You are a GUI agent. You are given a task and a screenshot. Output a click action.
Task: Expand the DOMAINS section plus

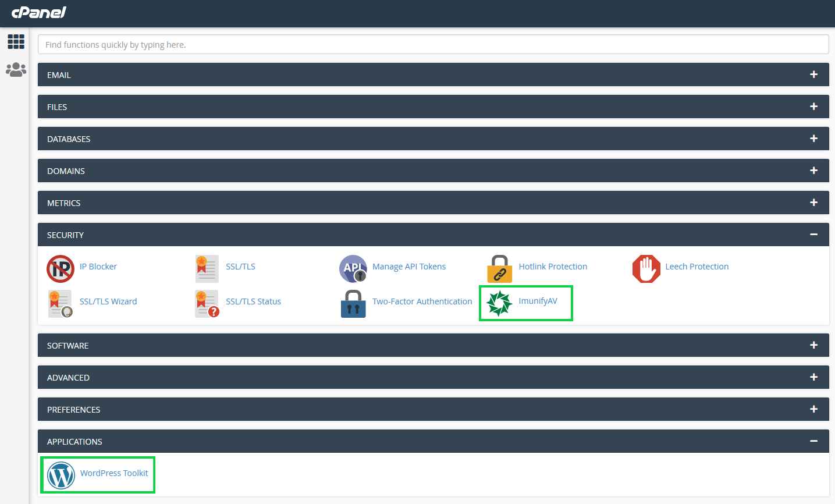(813, 171)
